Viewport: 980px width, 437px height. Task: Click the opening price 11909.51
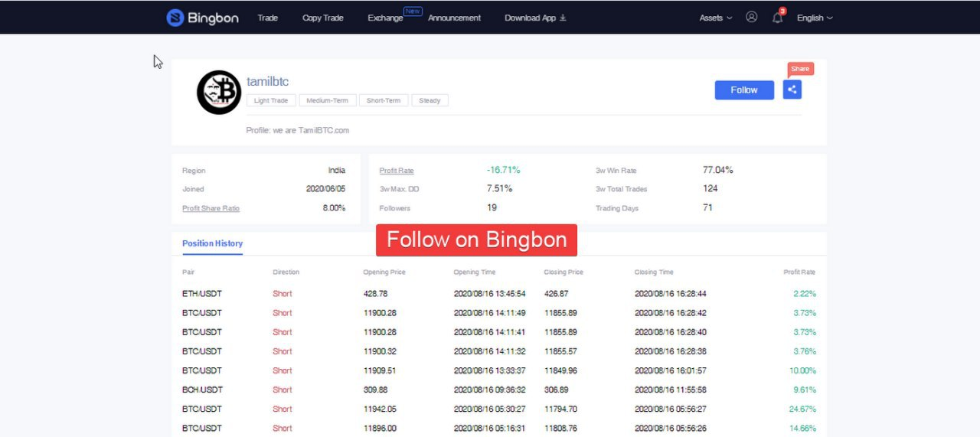[379, 370]
